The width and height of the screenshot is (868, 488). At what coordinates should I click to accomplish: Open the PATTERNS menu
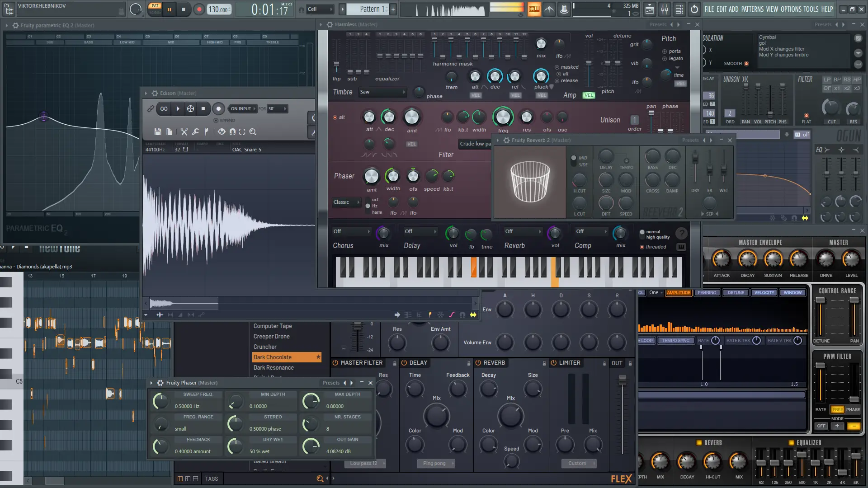pos(752,9)
